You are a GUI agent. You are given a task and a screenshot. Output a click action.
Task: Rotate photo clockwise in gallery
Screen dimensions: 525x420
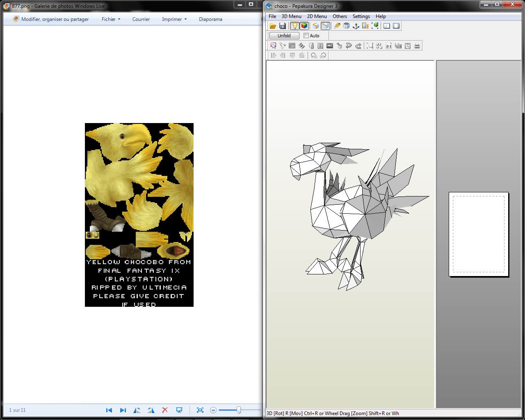point(151,410)
